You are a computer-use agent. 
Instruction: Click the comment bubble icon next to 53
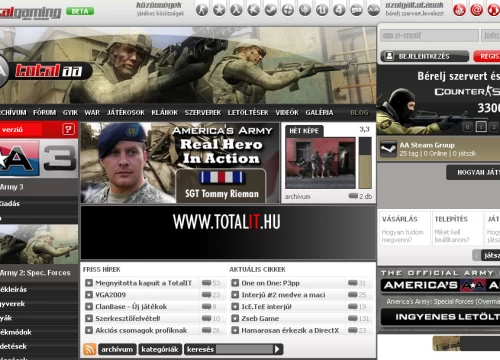coord(207,283)
